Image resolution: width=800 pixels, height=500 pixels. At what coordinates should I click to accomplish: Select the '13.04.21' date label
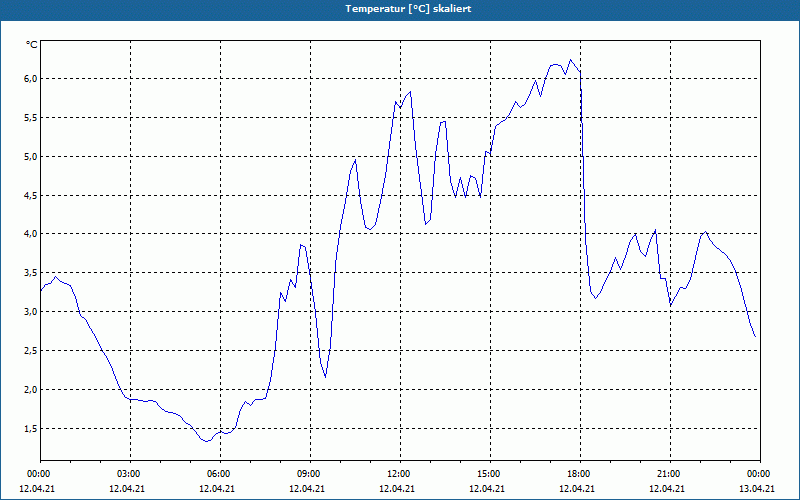pyautogui.click(x=757, y=488)
